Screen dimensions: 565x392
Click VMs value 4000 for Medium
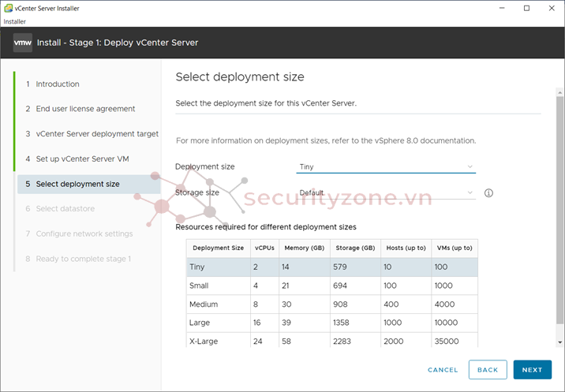coord(444,304)
